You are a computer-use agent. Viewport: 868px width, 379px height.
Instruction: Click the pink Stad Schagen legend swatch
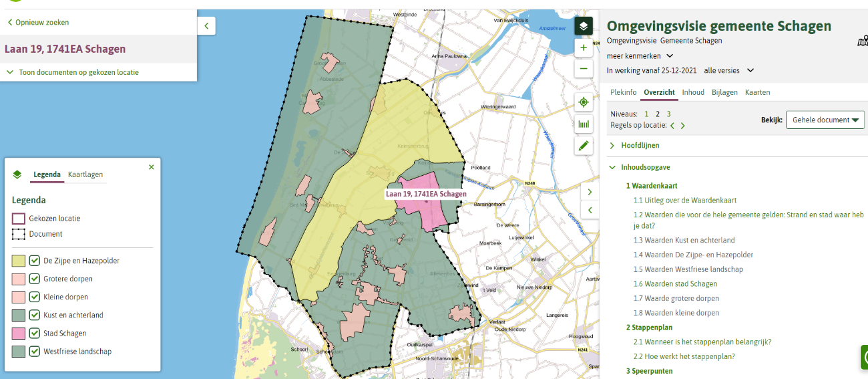click(19, 333)
